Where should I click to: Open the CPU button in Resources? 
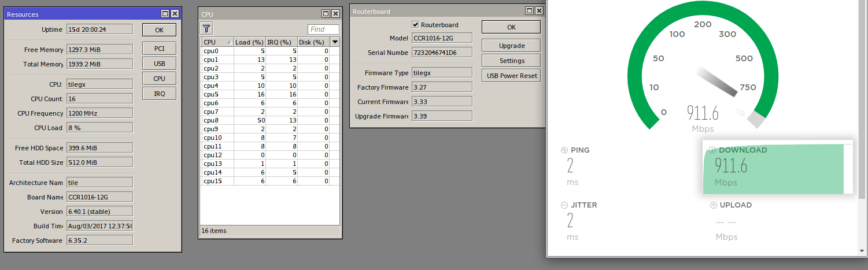point(159,79)
